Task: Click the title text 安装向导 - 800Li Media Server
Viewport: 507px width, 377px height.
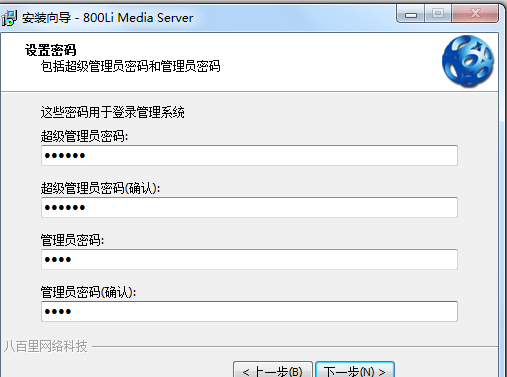Action: click(108, 18)
